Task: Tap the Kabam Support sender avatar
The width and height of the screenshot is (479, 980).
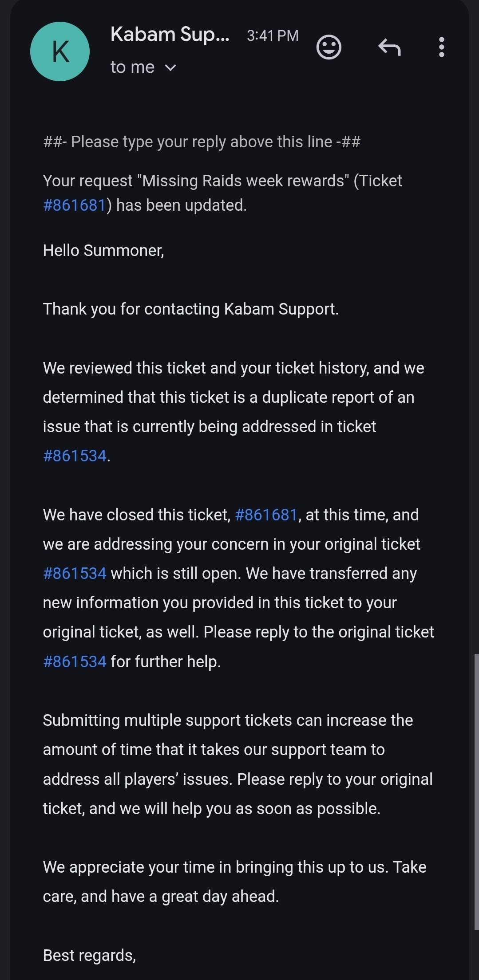Action: (x=60, y=51)
